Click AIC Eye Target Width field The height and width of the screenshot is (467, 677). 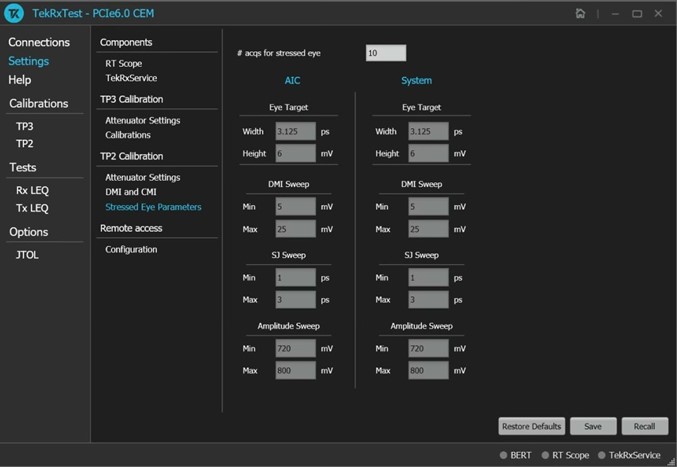point(296,131)
